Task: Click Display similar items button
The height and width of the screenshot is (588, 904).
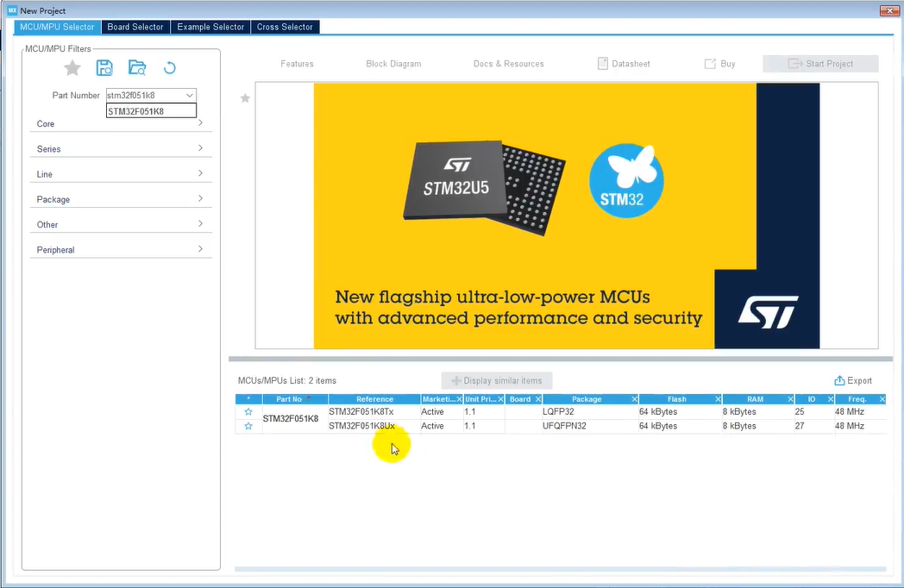Action: click(x=496, y=380)
